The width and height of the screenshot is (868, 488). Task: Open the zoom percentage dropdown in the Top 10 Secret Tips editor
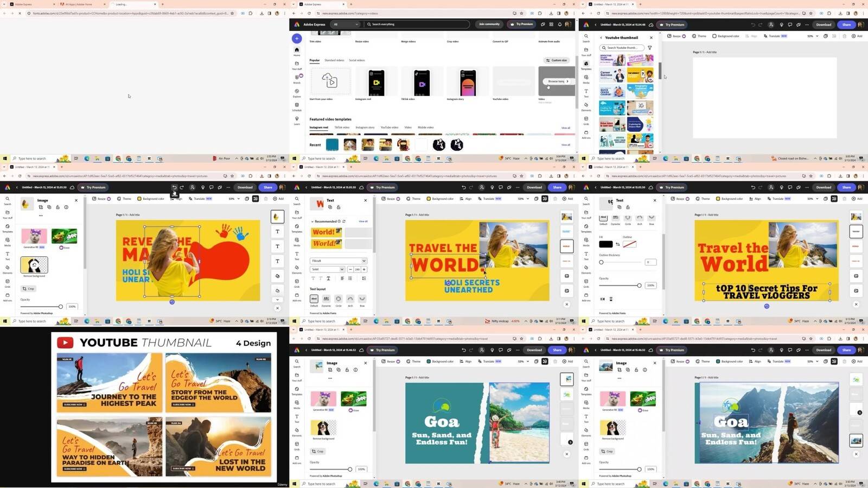(x=813, y=199)
